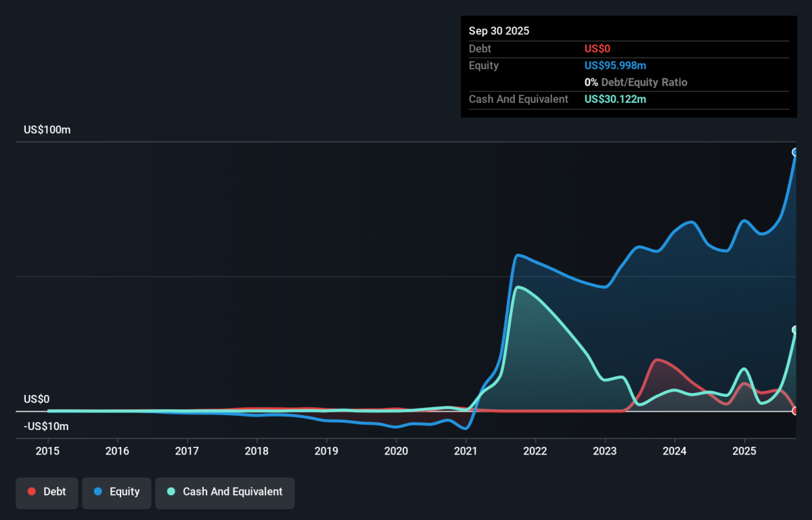
Task: Click the red Debt US$0 value in tooltip
Action: coord(597,49)
